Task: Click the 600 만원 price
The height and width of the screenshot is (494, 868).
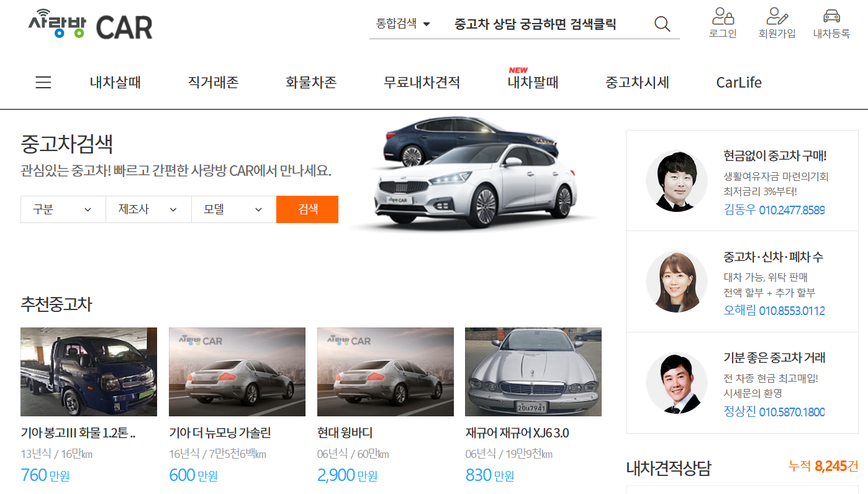Action: (x=193, y=475)
